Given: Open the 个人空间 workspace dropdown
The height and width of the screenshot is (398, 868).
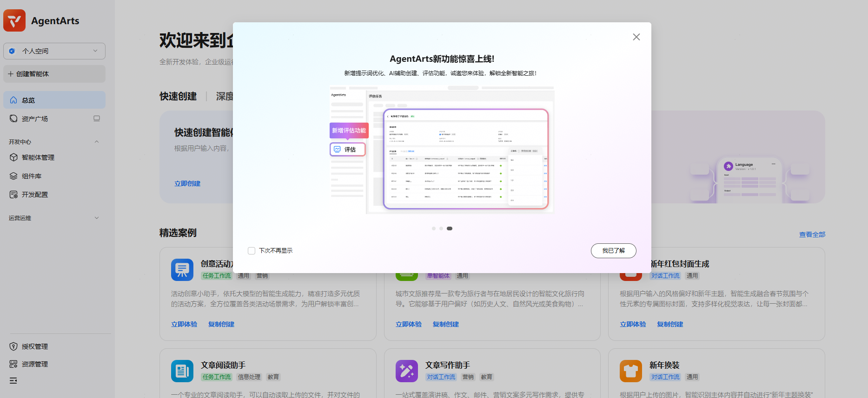Looking at the screenshot, I should point(54,51).
